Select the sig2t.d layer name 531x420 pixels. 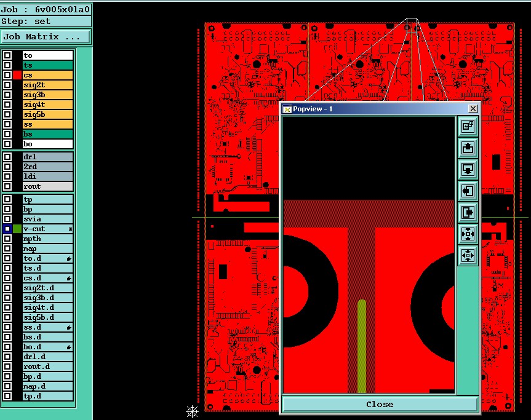coord(47,288)
